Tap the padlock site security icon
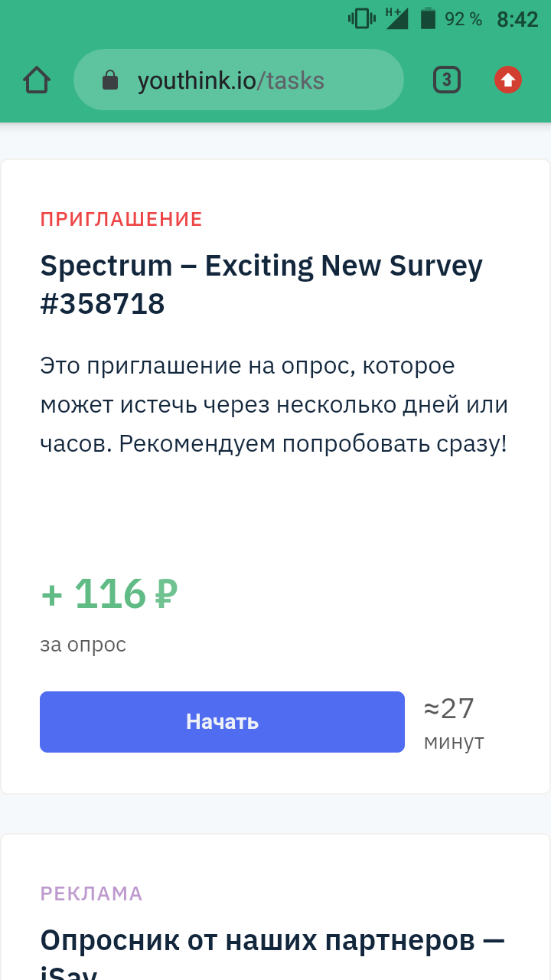The width and height of the screenshot is (551, 980). (x=110, y=80)
